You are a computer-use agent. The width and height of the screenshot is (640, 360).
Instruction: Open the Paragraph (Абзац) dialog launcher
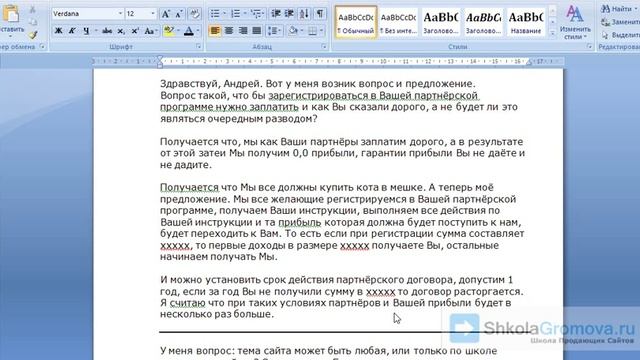tap(324, 47)
